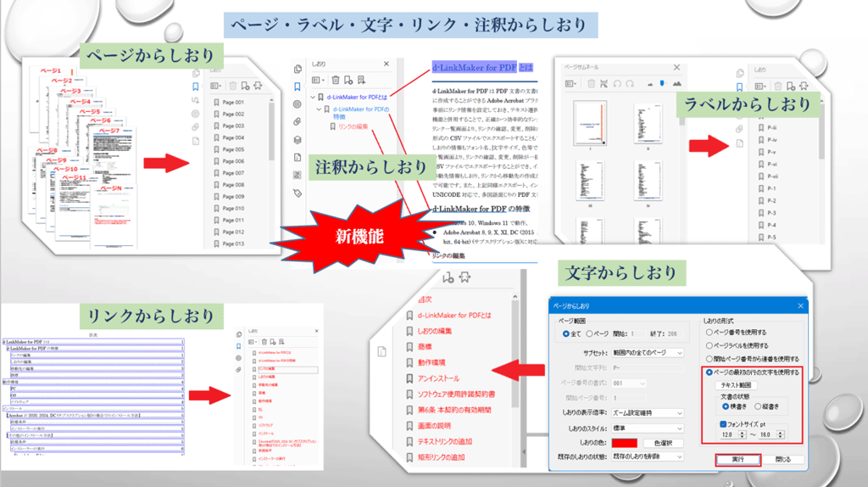Collapse d-LinkMaker for PDFの特徴 bookmark node

(319, 109)
